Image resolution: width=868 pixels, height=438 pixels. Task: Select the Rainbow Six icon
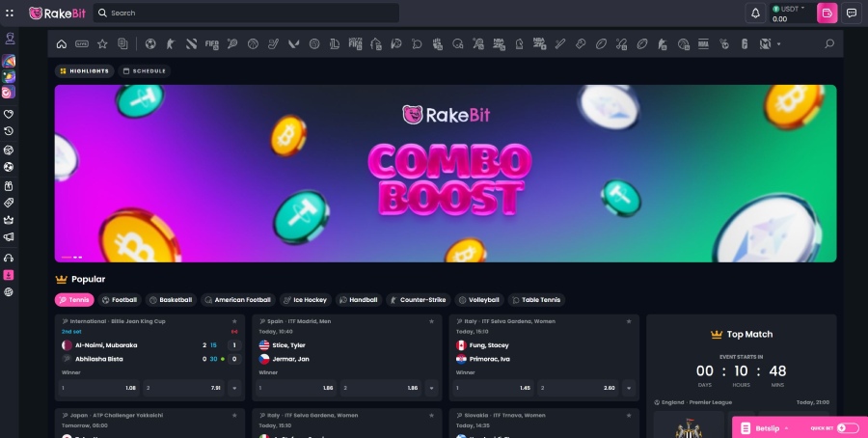click(x=745, y=43)
